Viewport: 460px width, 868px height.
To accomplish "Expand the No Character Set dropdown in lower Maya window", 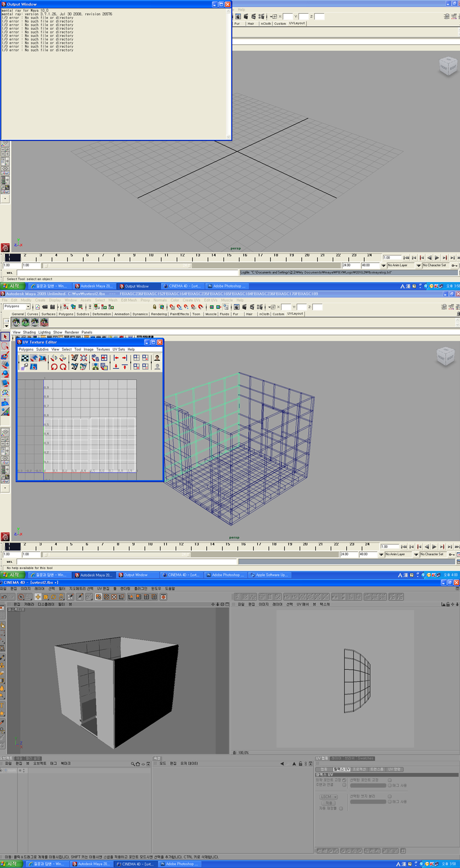I will pyautogui.click(x=416, y=555).
